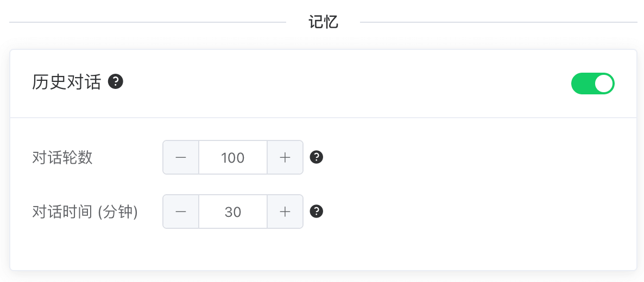Click the 记忆 section heading
This screenshot has width=644, height=282.
coord(323,22)
